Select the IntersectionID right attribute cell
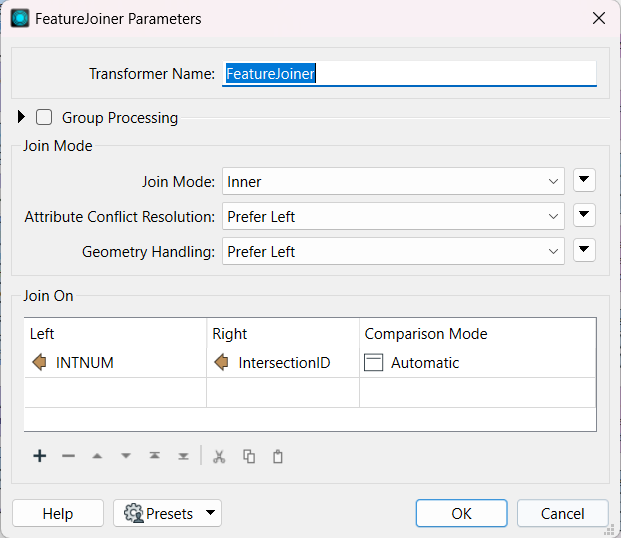621x538 pixels. (283, 362)
